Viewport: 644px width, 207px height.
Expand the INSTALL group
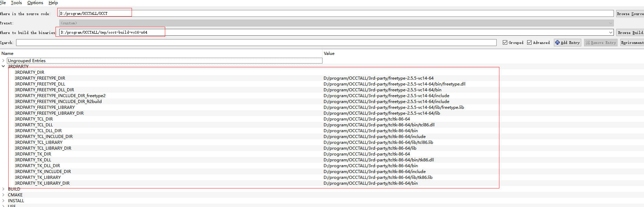[x=3, y=201]
